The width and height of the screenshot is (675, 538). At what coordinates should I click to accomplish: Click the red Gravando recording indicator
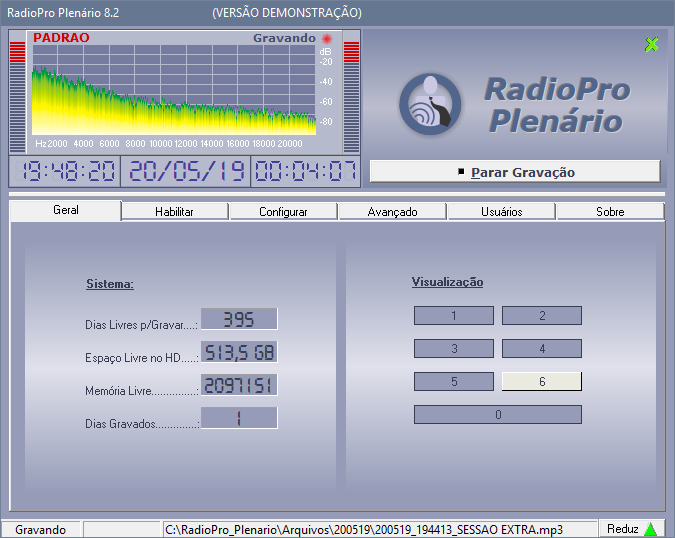click(327, 39)
